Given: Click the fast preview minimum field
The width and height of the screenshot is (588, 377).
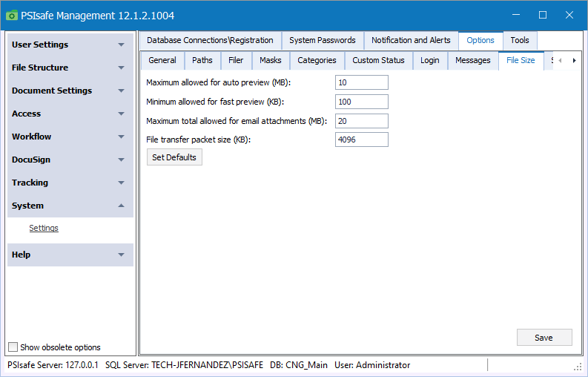Looking at the screenshot, I should [x=362, y=102].
